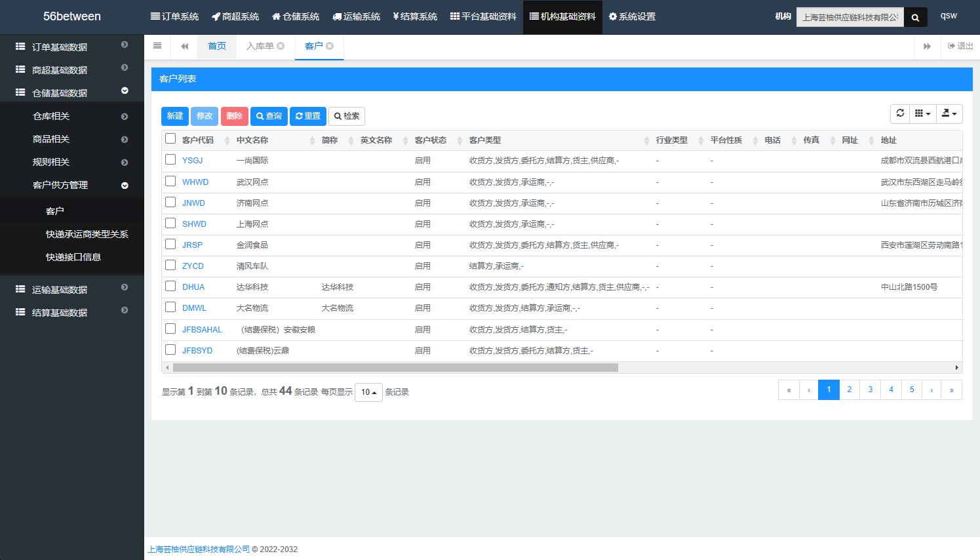Click the 退出 logout icon link
The width and height of the screenshot is (980, 560).
(960, 46)
